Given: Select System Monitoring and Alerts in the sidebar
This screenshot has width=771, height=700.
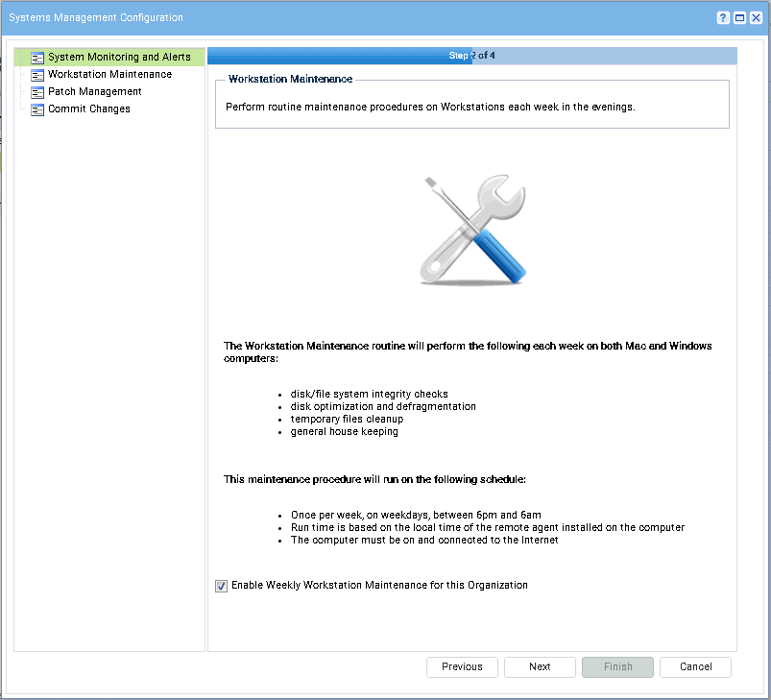Looking at the screenshot, I should [119, 58].
